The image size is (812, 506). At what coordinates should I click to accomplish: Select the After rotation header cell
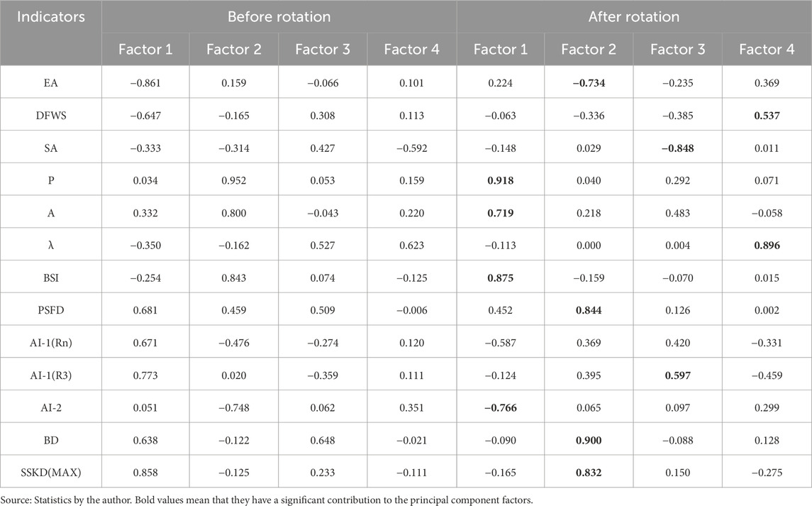click(x=634, y=16)
